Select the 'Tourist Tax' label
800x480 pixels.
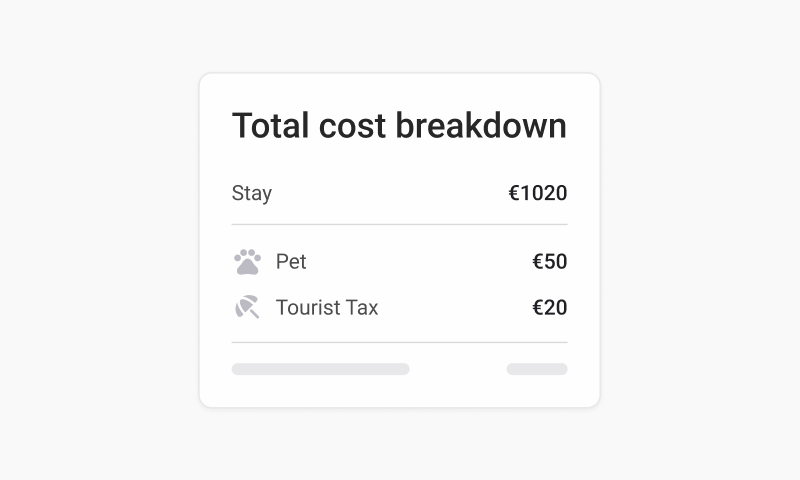[327, 308]
